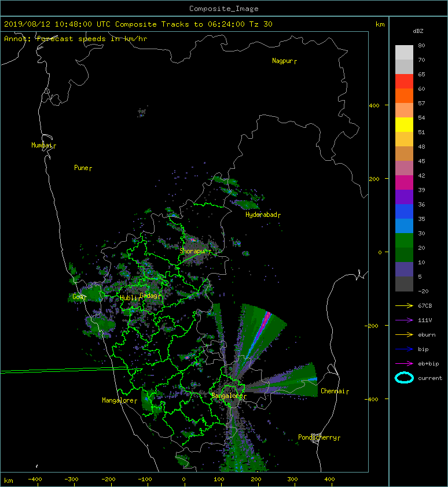448x487 pixels.
Task: Click the 67CB yellow arrow legend icon
Action: tap(404, 305)
